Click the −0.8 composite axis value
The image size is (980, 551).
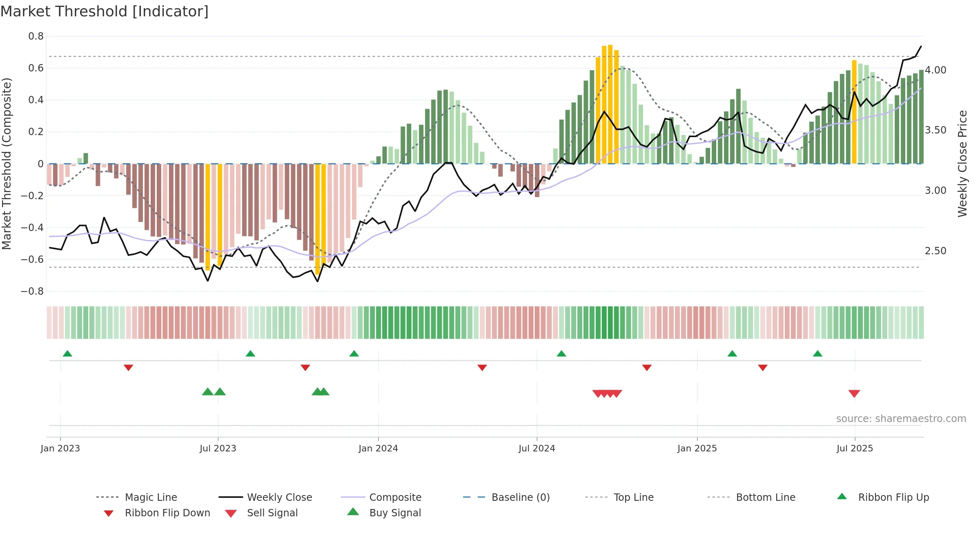click(x=32, y=291)
